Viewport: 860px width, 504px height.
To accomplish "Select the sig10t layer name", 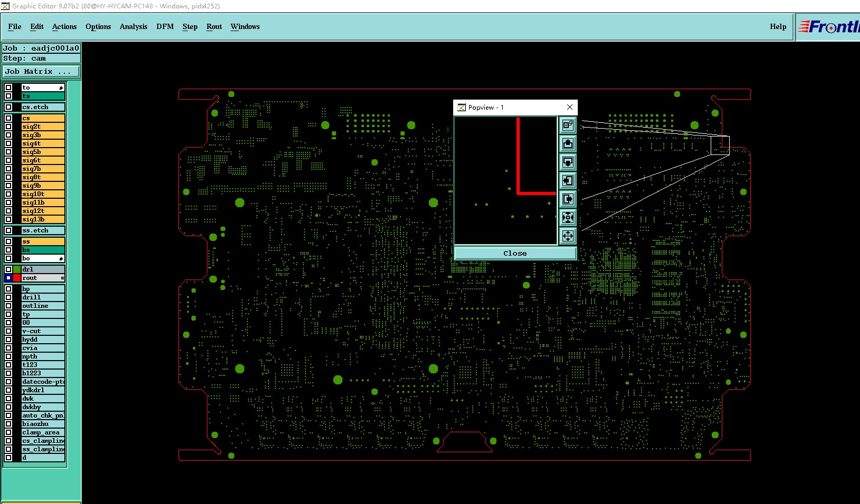I will coord(43,194).
